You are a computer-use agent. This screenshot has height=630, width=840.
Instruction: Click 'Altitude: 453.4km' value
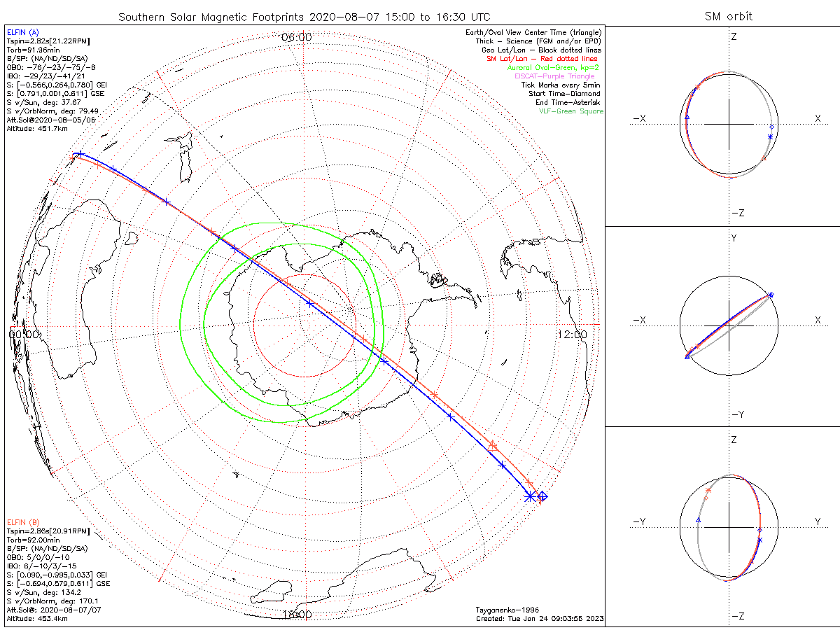37,619
